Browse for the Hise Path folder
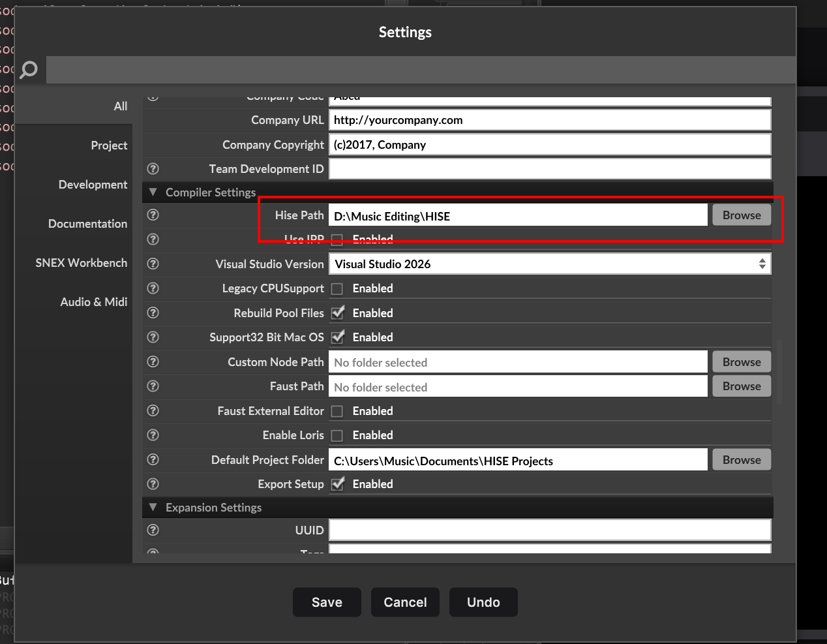This screenshot has width=827, height=644. 742,215
